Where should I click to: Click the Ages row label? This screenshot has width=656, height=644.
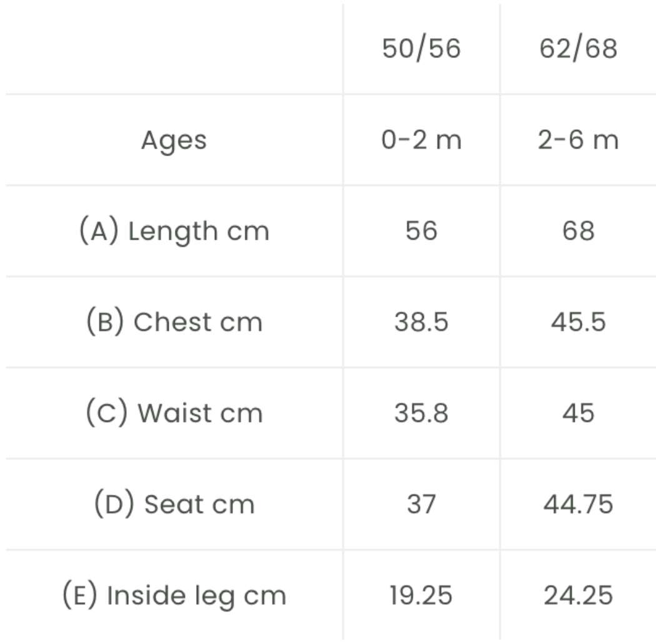coord(174,141)
